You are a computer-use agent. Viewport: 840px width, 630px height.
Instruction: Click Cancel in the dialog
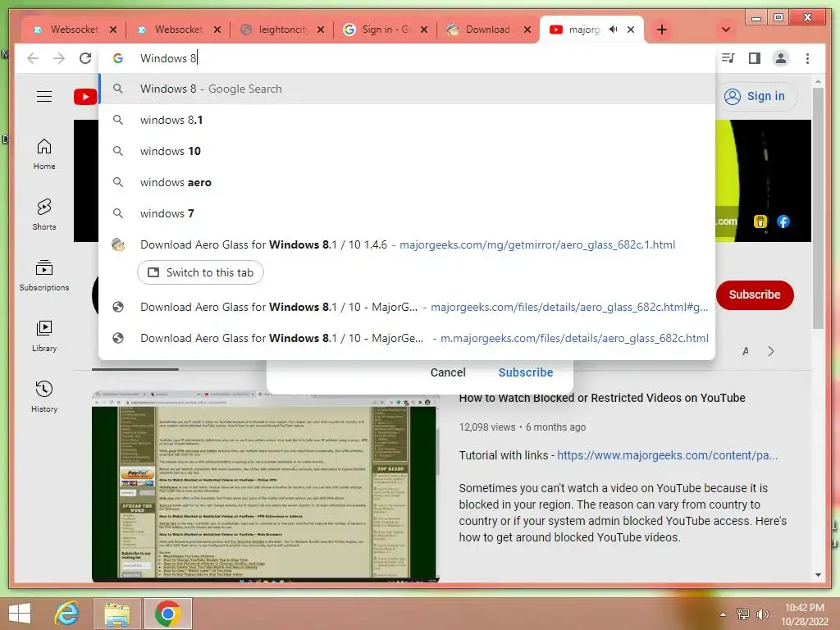coord(448,372)
